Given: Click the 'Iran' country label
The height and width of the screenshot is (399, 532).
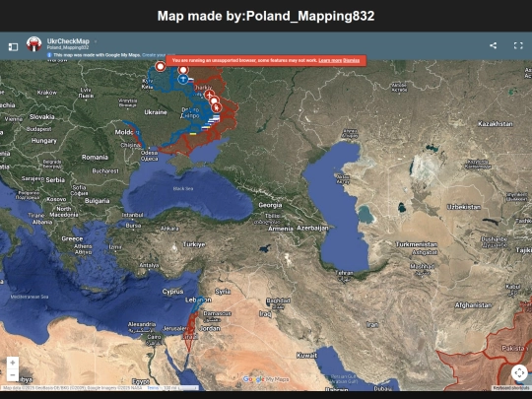Looking at the screenshot, I should pyautogui.click(x=372, y=325).
